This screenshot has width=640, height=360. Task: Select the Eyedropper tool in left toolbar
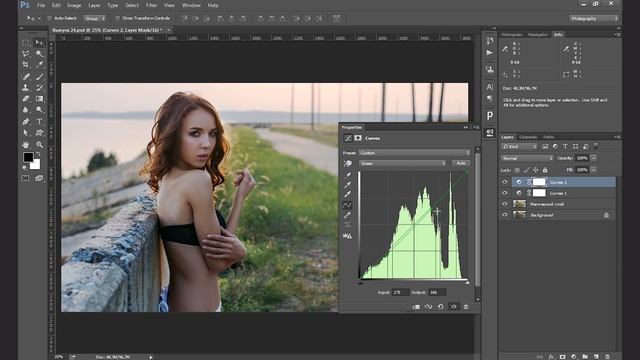(x=39, y=64)
